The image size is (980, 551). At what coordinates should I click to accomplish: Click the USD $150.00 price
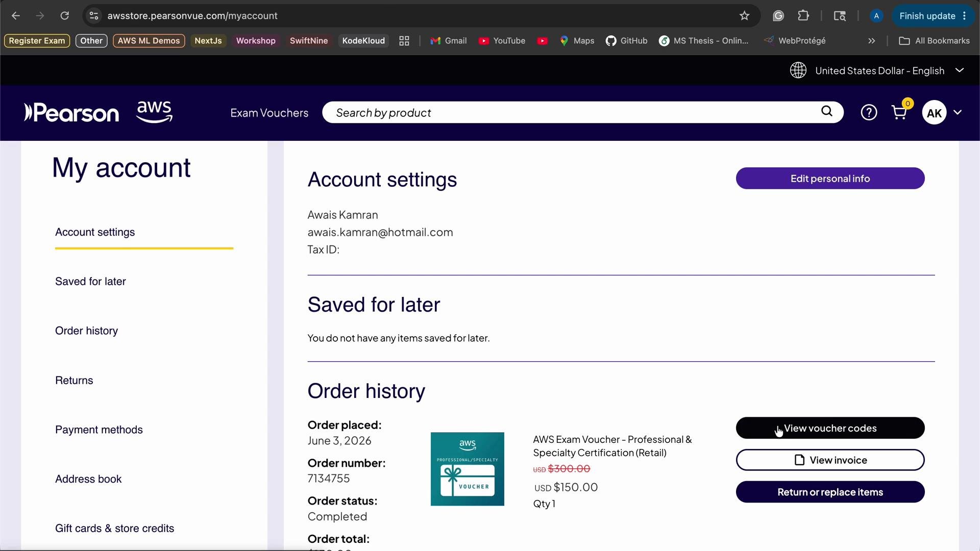pos(566,488)
